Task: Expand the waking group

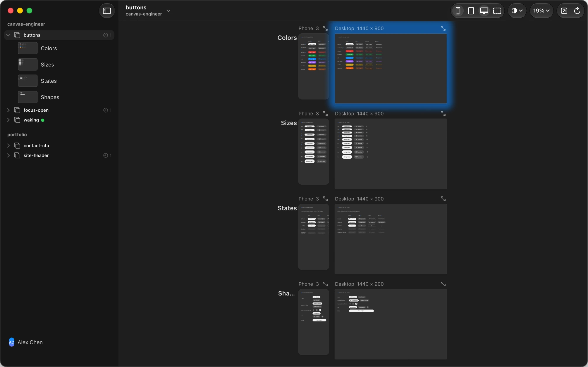Action: 8,120
